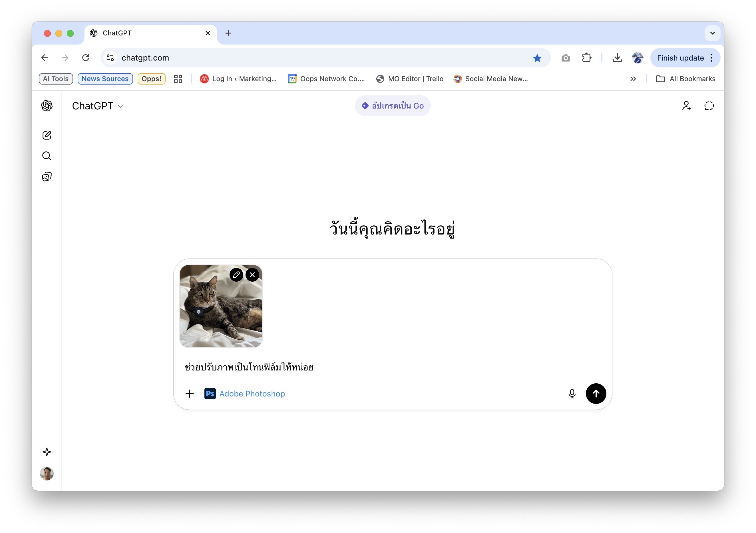Open the search chats icon in sidebar
The width and height of the screenshot is (756, 533).
[47, 156]
